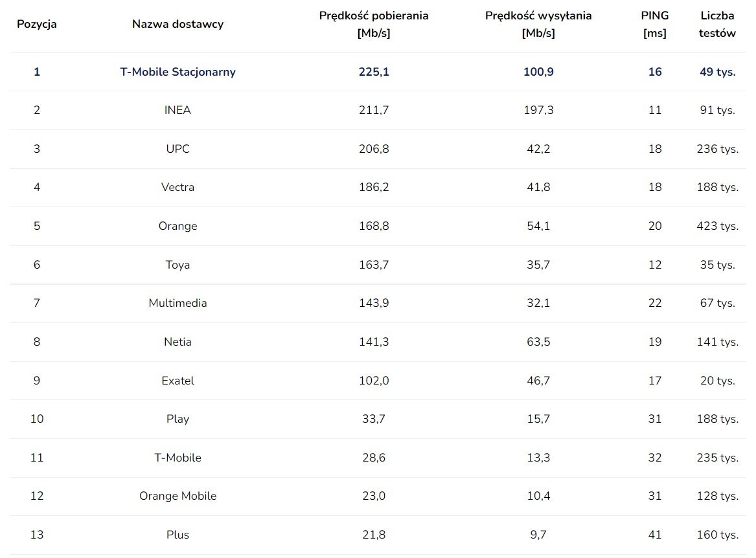This screenshot has height=558, width=756.
Task: Click the Liczba testów column header
Action: click(x=717, y=24)
